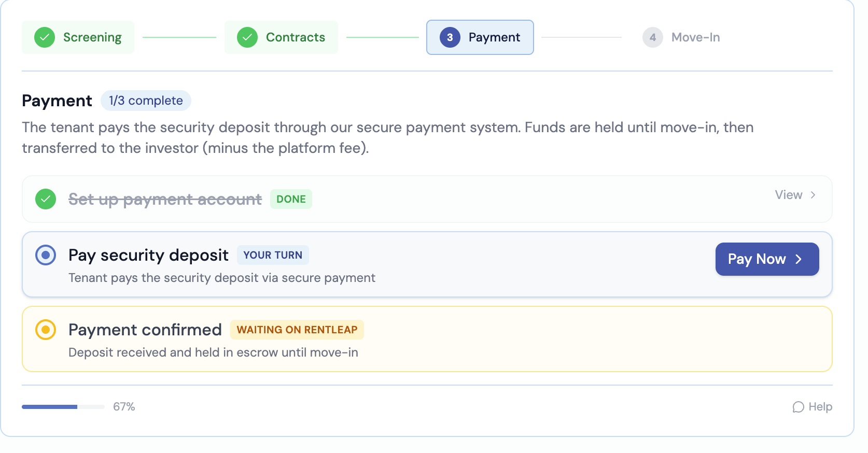Click the 1/3 complete badge
This screenshot has width=868, height=453.
(x=146, y=101)
